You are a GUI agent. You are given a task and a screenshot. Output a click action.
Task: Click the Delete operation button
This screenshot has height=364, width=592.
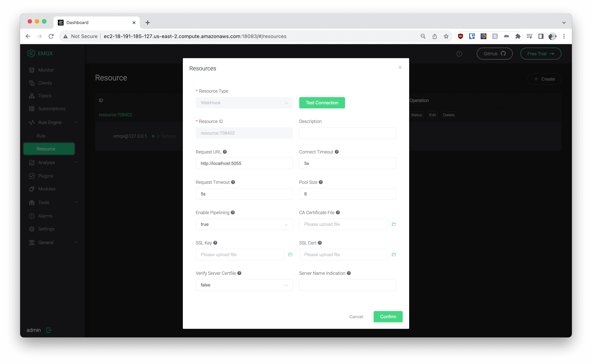[448, 115]
